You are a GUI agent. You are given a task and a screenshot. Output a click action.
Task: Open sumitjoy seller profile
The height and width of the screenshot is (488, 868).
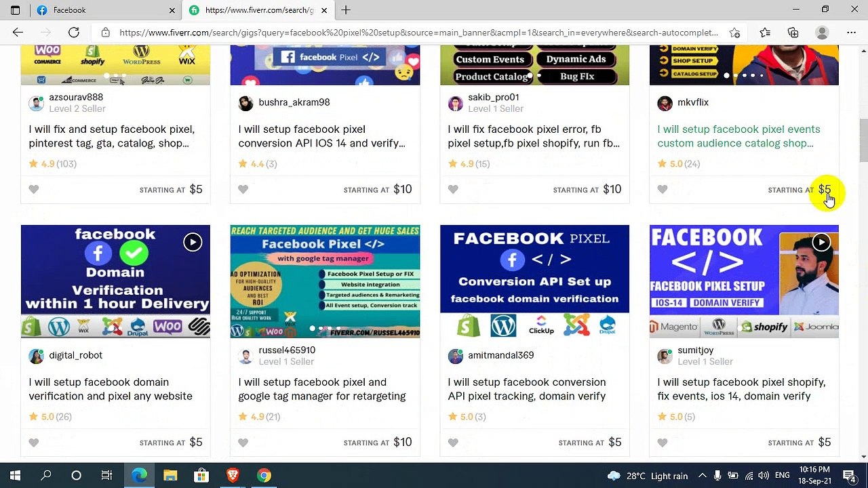pyautogui.click(x=696, y=350)
